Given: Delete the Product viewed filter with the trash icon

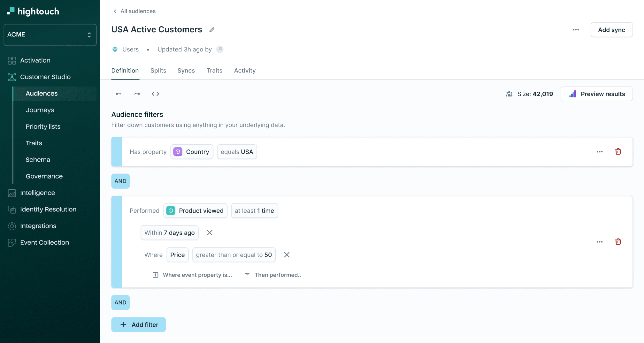Looking at the screenshot, I should [618, 242].
